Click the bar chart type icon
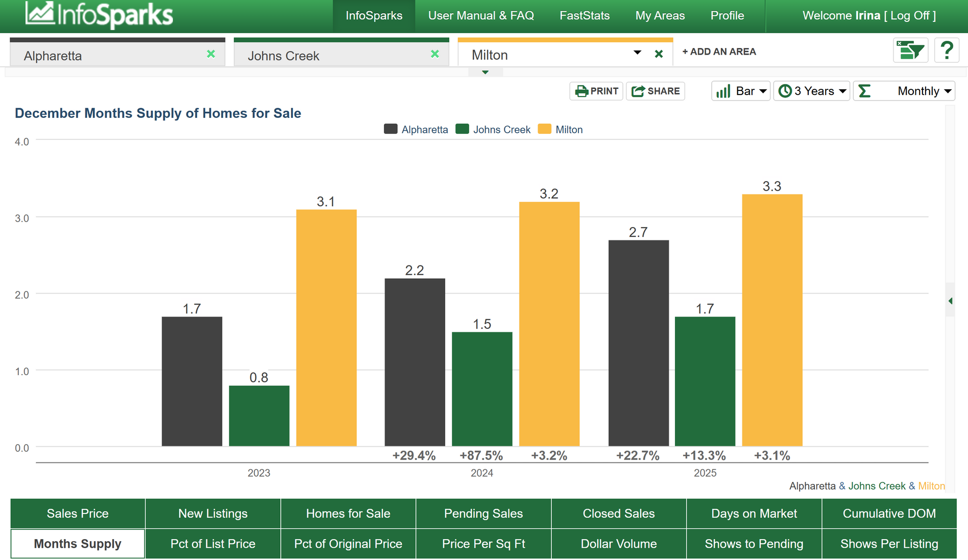The height and width of the screenshot is (560, 968). pyautogui.click(x=723, y=91)
